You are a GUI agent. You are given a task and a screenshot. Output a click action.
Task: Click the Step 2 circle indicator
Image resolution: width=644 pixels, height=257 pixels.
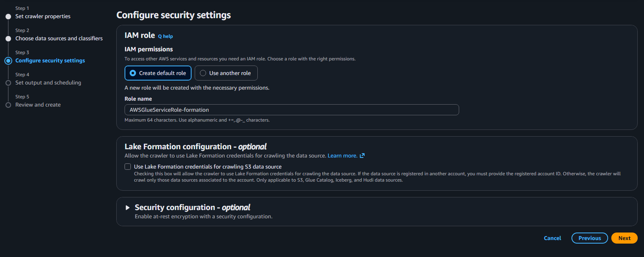[x=8, y=39]
